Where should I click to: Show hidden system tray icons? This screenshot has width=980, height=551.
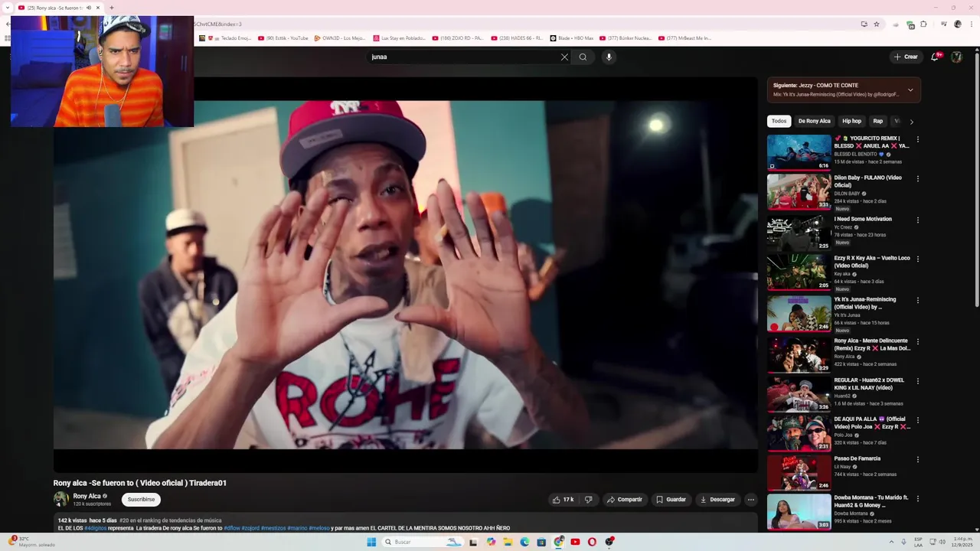click(x=893, y=542)
